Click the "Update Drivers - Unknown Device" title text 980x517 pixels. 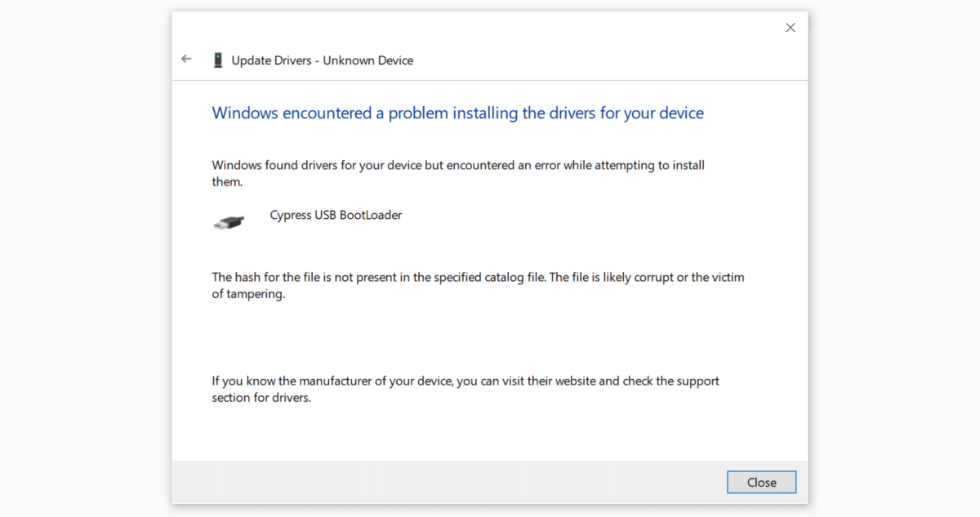coord(323,60)
